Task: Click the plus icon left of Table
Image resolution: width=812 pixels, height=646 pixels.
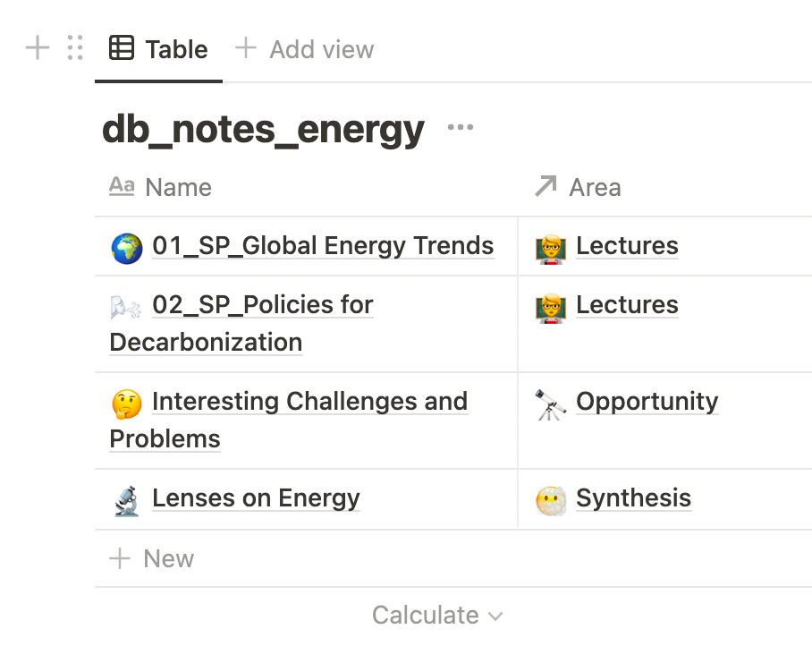Action: point(37,48)
